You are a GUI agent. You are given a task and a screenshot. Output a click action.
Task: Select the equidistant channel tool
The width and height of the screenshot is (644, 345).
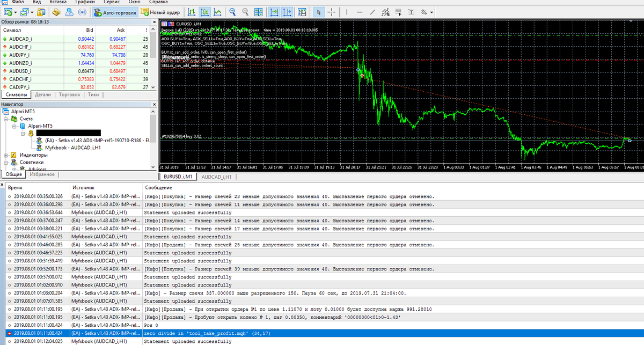tap(386, 12)
